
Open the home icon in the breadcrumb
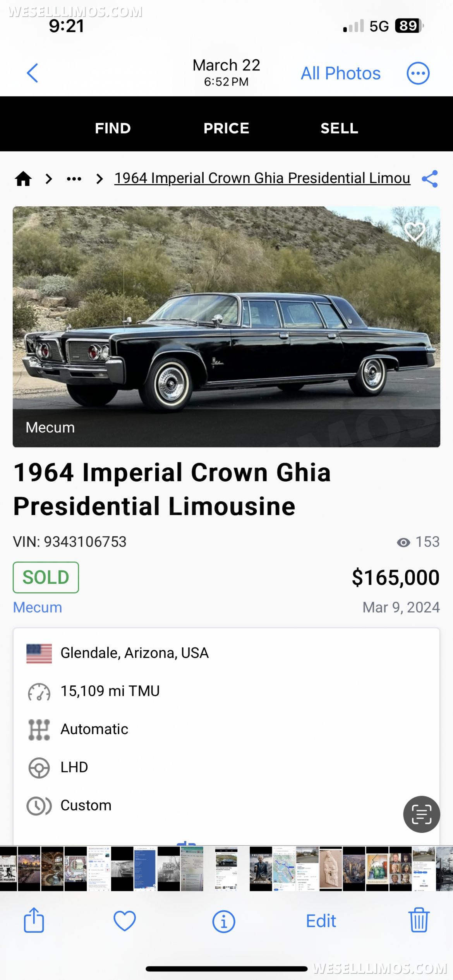coord(24,178)
